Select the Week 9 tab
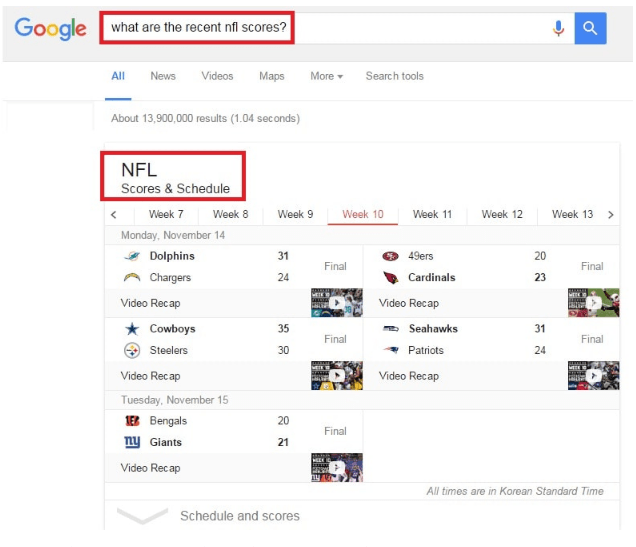Viewport: 636px width, 547px height. coord(295,215)
